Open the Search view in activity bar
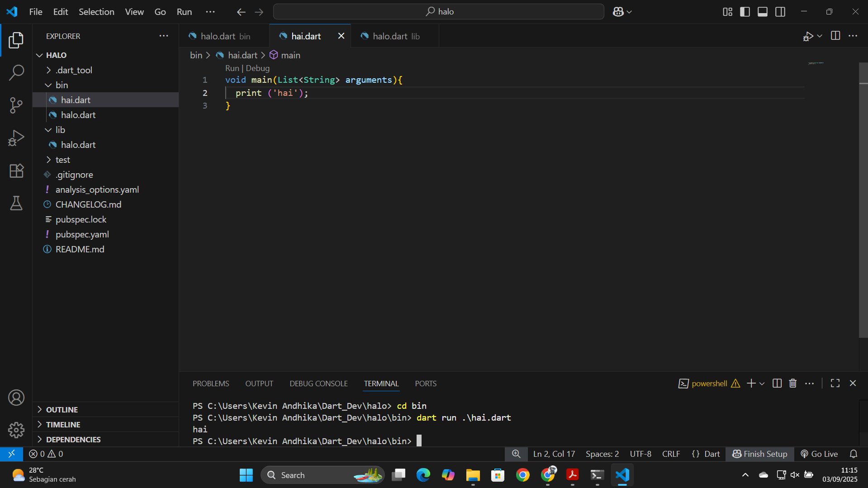868x488 pixels. point(16,72)
